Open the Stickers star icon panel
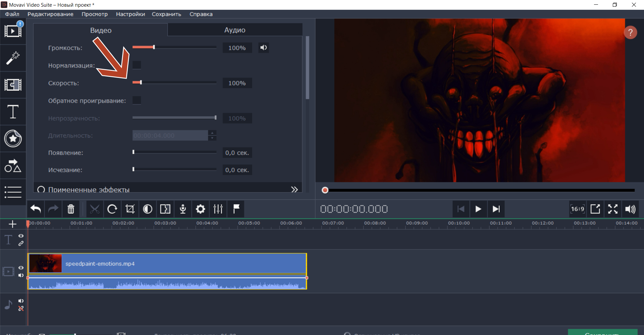The height and width of the screenshot is (335, 644). (x=13, y=138)
